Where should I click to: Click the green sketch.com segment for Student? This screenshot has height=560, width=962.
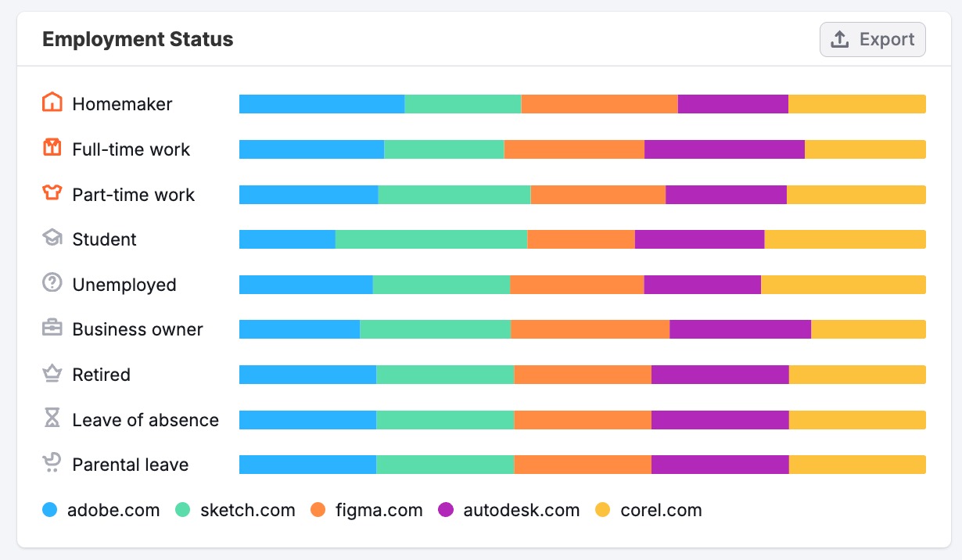pos(431,239)
